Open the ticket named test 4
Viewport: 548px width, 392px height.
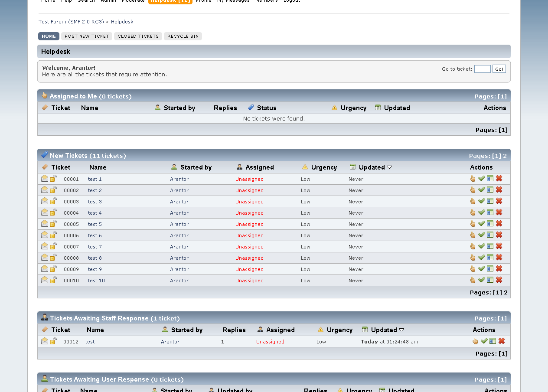95,213
